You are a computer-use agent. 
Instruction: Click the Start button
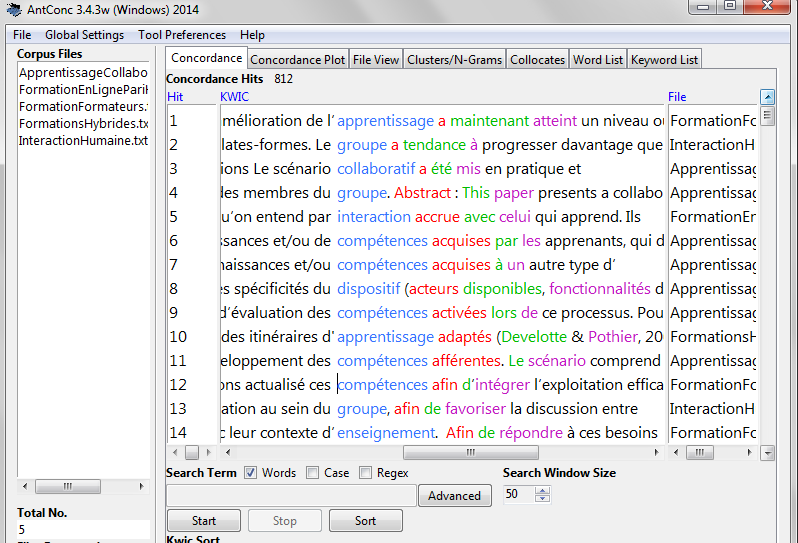point(204,521)
